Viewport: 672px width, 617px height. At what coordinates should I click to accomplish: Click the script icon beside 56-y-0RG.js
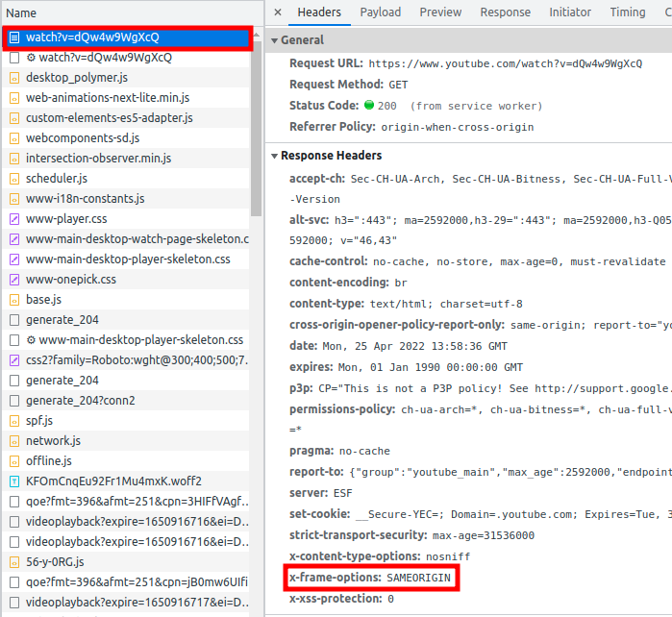14,561
